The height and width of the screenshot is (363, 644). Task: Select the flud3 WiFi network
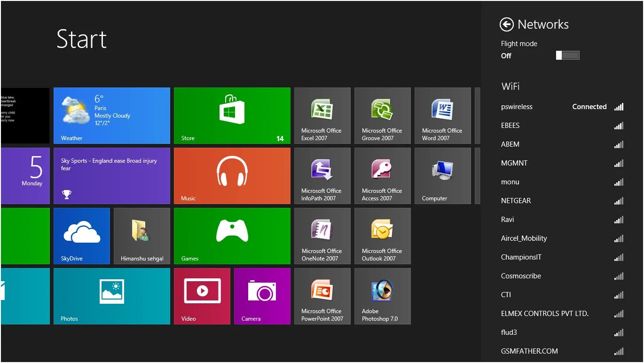[x=562, y=332]
